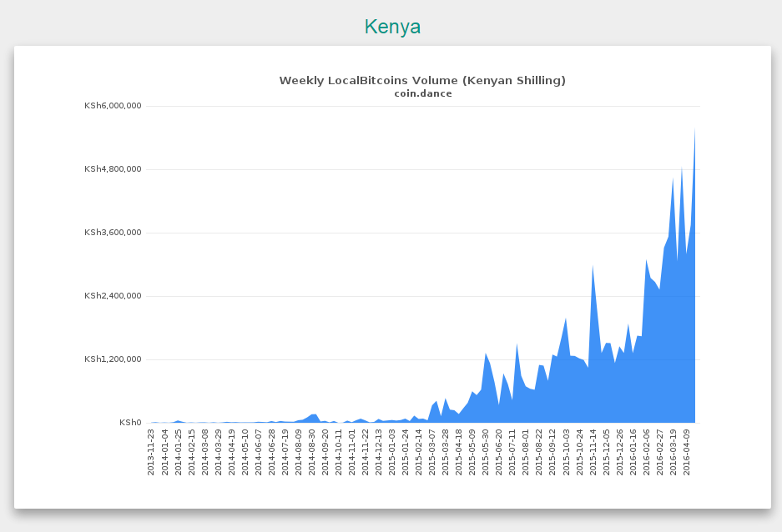Image resolution: width=782 pixels, height=532 pixels.
Task: Click the 2015-07-11 date label
Action: coord(512,452)
